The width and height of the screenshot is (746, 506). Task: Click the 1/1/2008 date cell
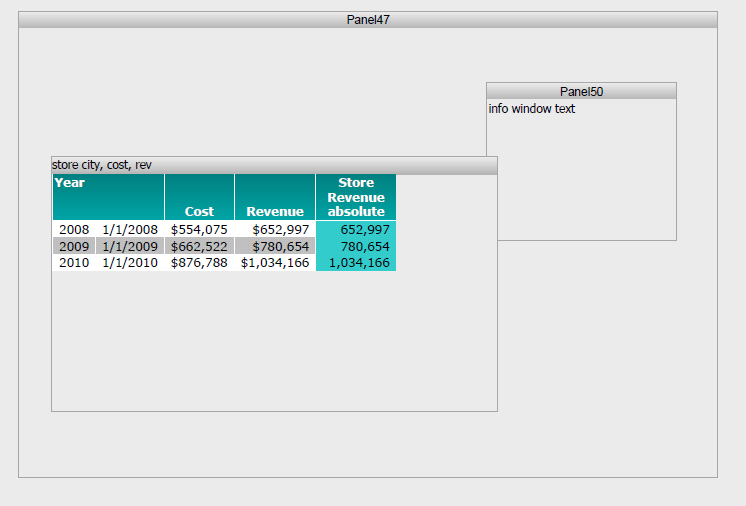[x=130, y=229]
